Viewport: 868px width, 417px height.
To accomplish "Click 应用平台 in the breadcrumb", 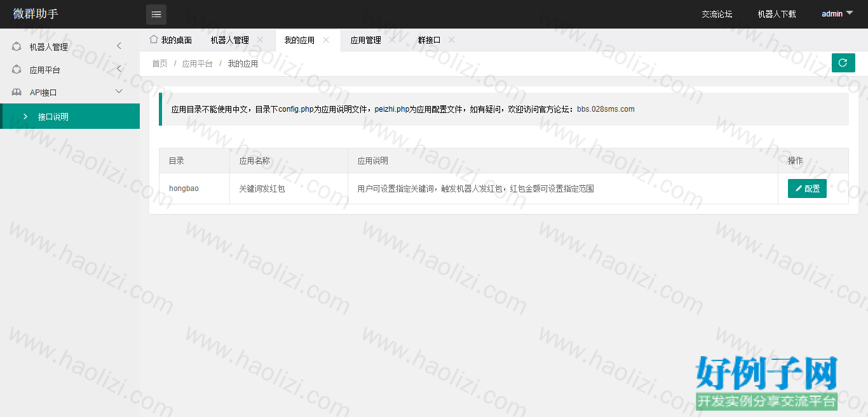I will [198, 63].
